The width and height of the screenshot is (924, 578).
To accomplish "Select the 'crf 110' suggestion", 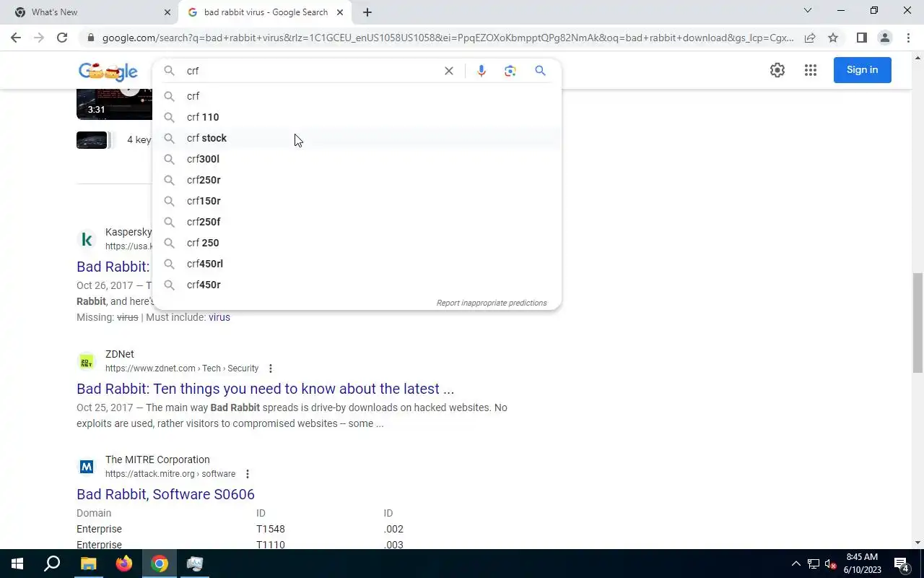I will tap(357, 117).
